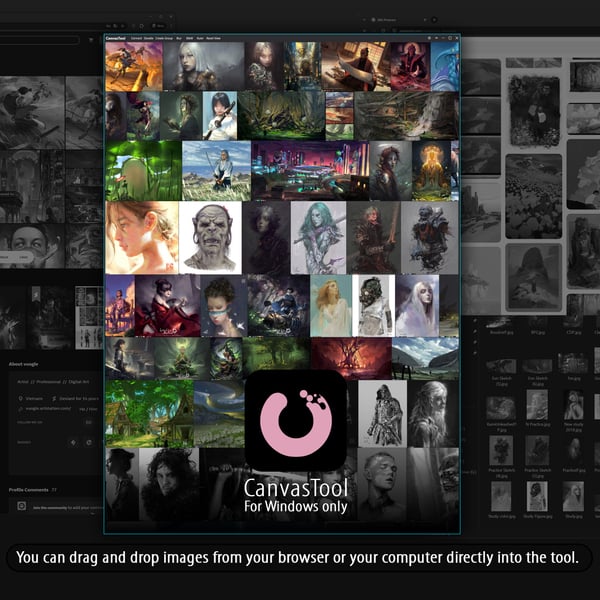The width and height of the screenshot is (600, 600).
Task: Select woman with blue band over eyes
Action: 224,306
